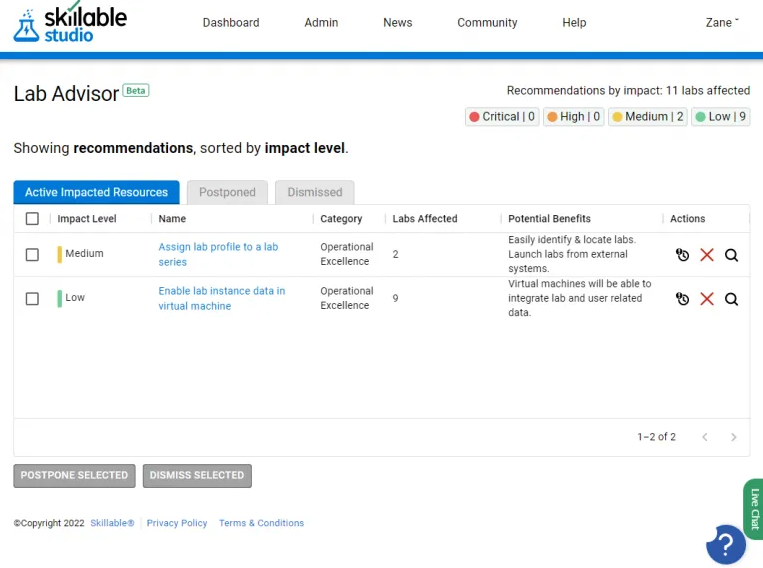Check the Low impact row checkbox
The height and width of the screenshot is (568, 763).
[x=32, y=298]
